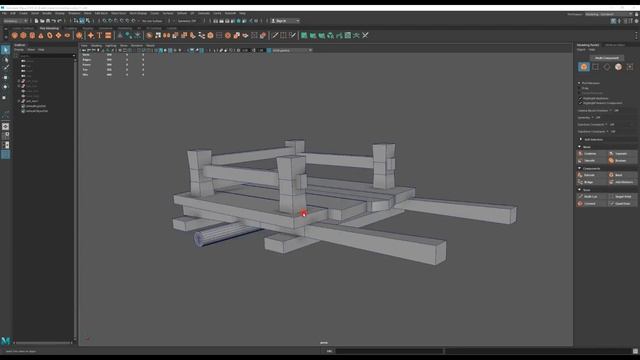Create a polygon cone from the shelf
The height and width of the screenshot is (360, 640).
tap(41, 36)
